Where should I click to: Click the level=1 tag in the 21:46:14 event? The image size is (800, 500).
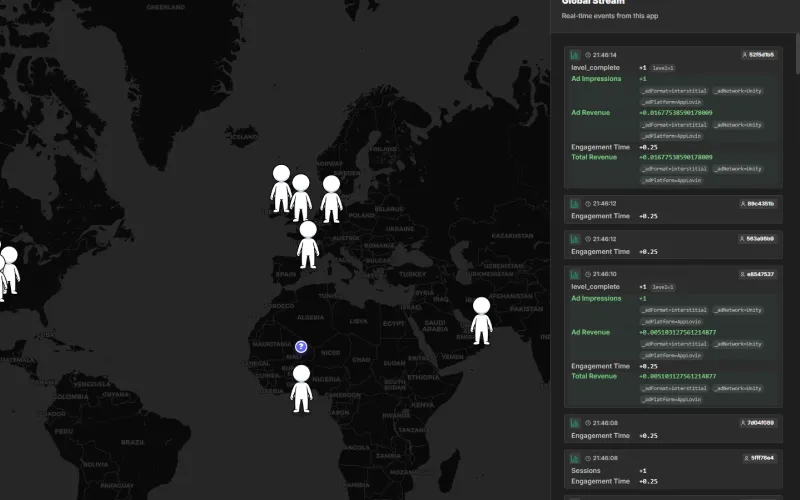(663, 68)
